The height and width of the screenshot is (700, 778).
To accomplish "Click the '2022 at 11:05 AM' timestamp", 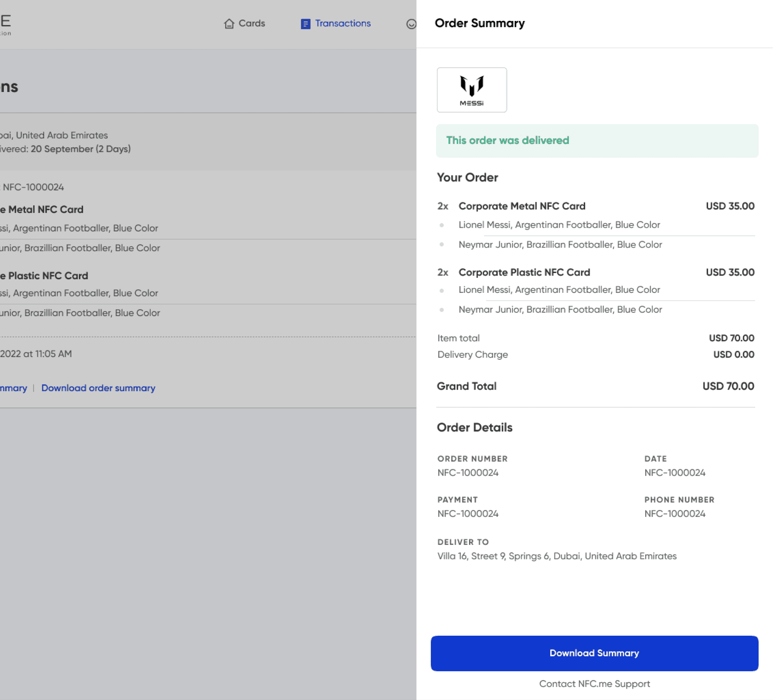I will [36, 354].
